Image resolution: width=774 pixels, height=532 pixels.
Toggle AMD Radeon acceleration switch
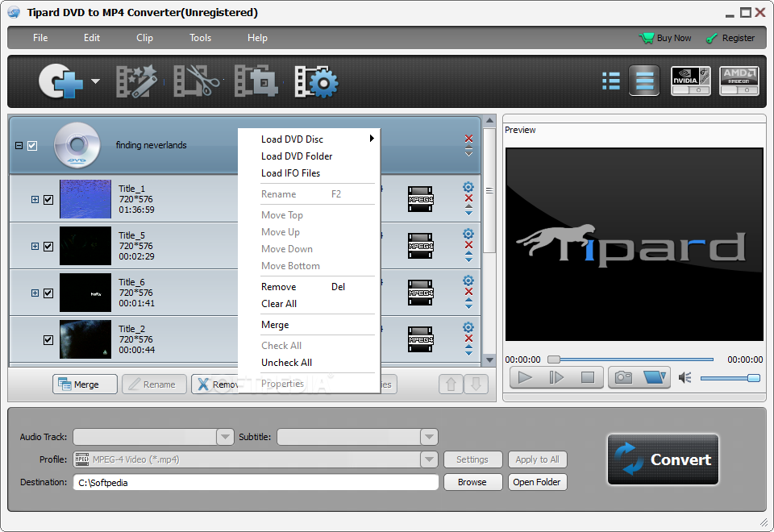(x=739, y=81)
